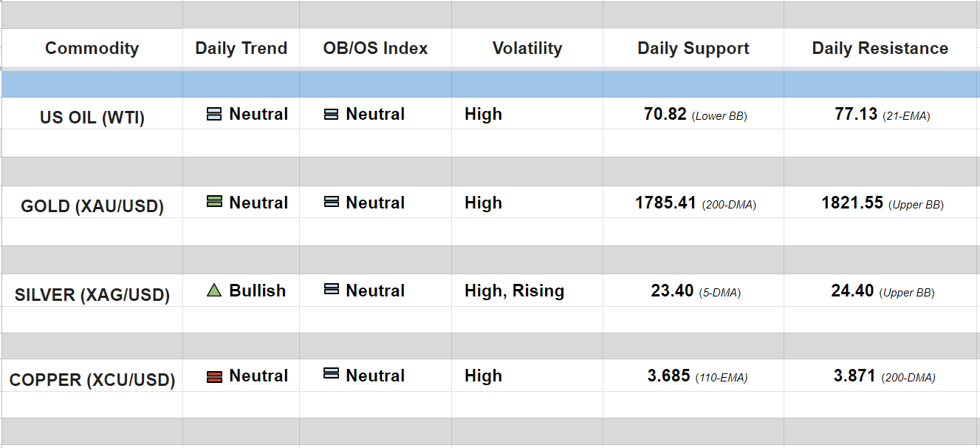980x448 pixels.
Task: Click the Silver OB/OS neutral icon
Action: (332, 290)
